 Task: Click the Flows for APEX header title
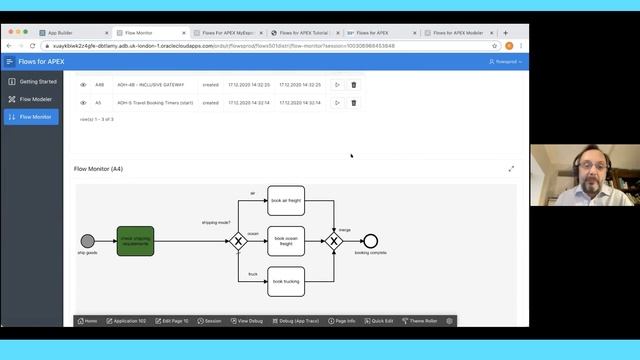(41, 62)
